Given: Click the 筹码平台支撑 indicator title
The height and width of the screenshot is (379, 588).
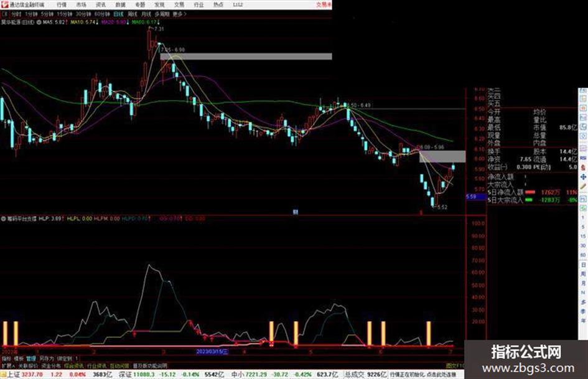Looking at the screenshot, I should [21, 218].
